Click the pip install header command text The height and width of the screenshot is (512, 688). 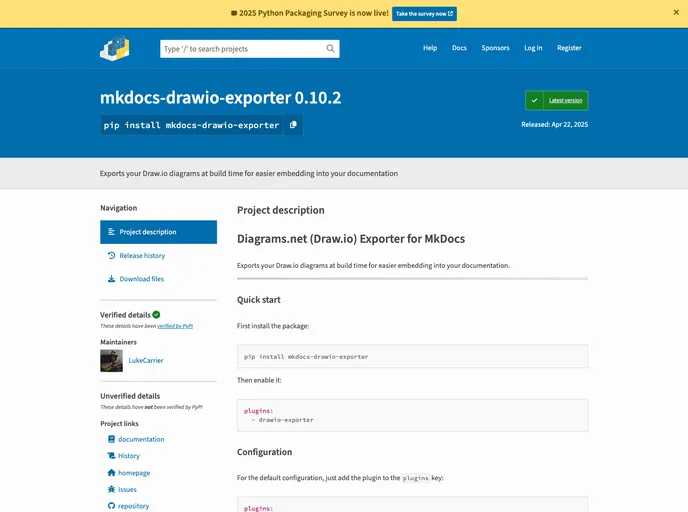click(x=191, y=125)
